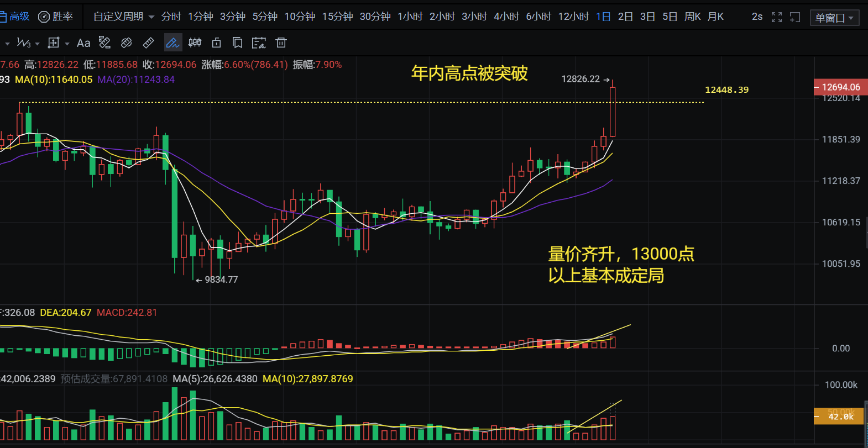The height and width of the screenshot is (448, 868).
Task: Select the Aa text annotation tool
Action: tap(83, 43)
